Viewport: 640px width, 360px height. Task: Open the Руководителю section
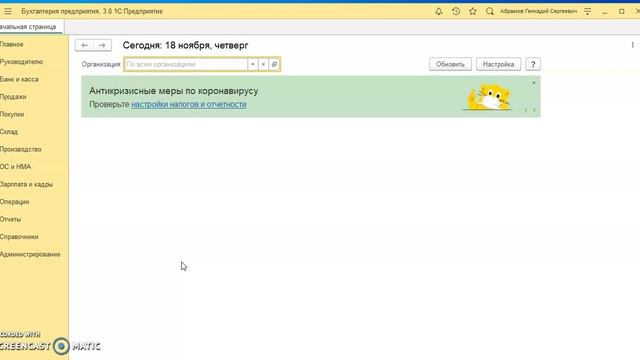click(x=21, y=62)
